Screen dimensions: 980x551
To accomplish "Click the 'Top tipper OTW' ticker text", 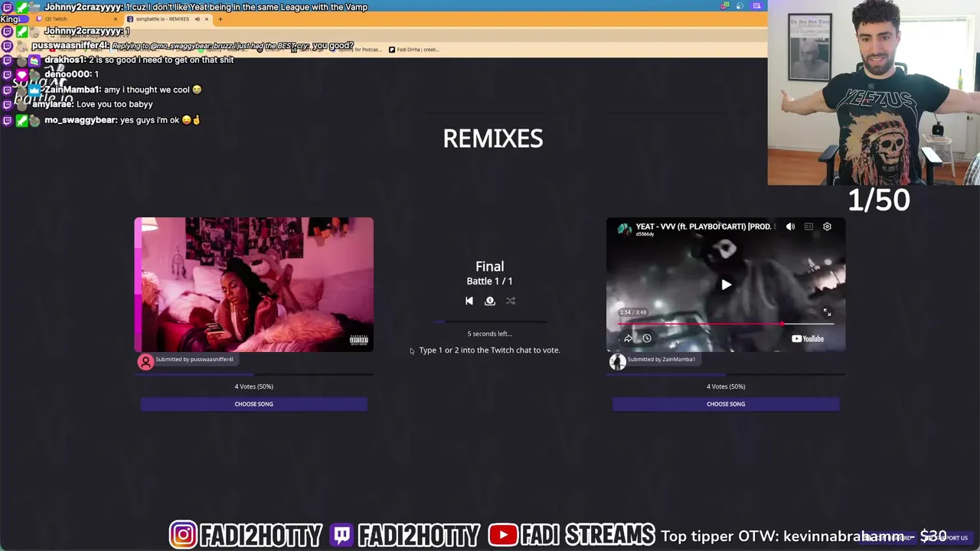I will coord(804,536).
